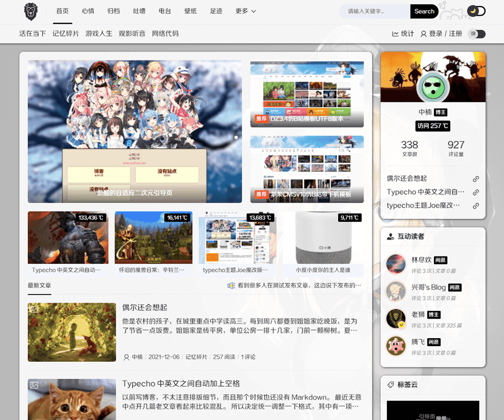Open the scrolling notice text

click(x=299, y=286)
